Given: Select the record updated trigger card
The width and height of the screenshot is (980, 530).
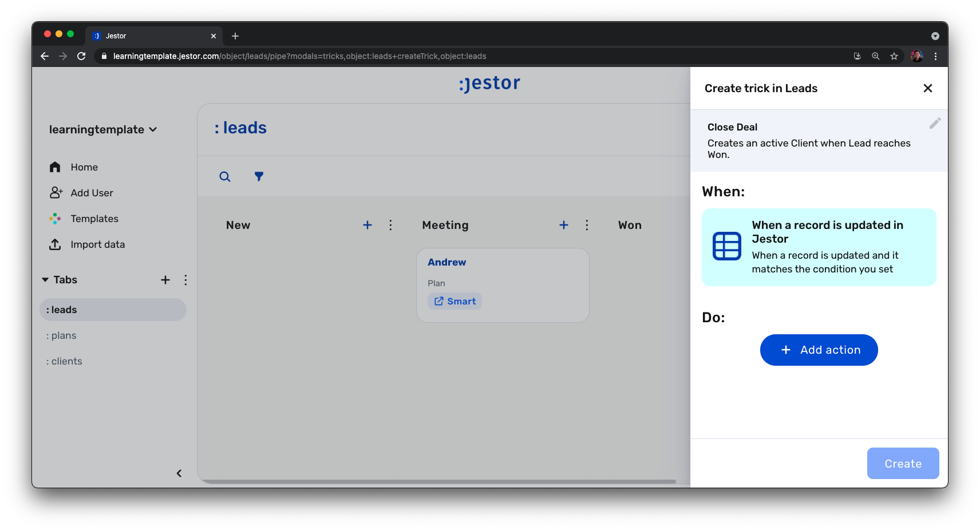Looking at the screenshot, I should click(x=819, y=247).
